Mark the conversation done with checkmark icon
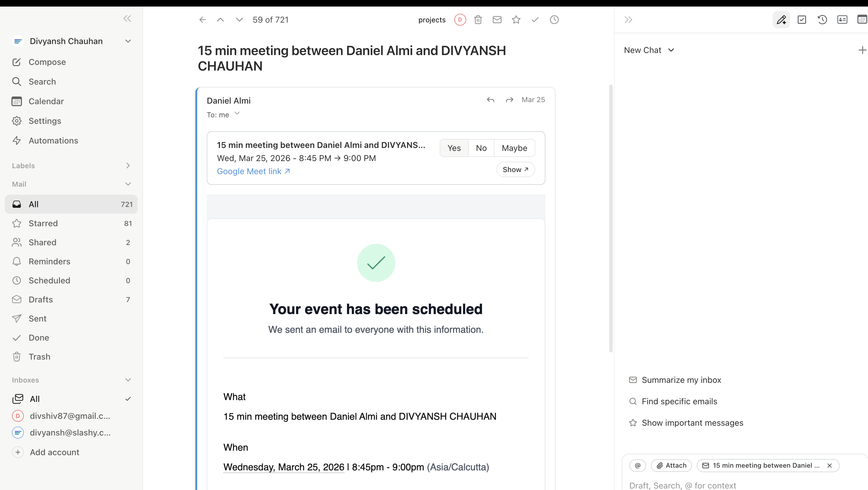 [535, 20]
